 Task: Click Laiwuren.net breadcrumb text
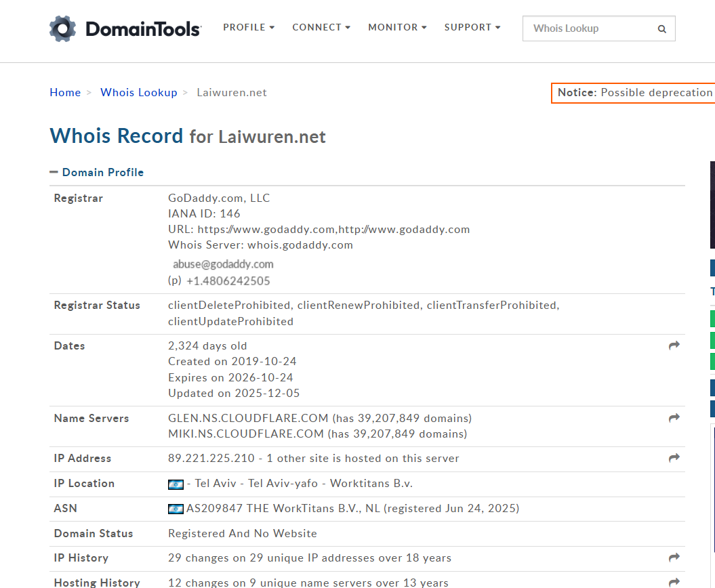point(232,93)
